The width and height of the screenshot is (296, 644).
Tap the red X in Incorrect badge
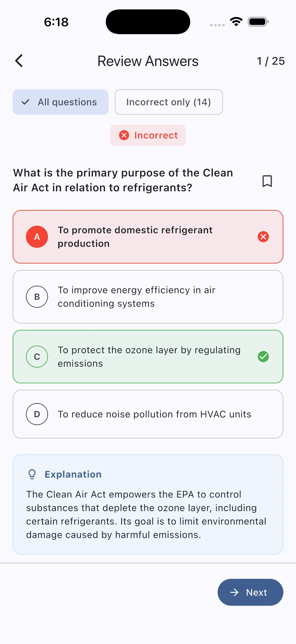(x=124, y=135)
